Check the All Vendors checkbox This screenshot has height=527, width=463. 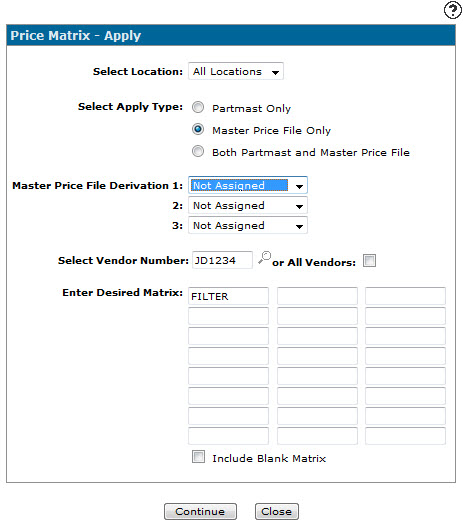369,260
